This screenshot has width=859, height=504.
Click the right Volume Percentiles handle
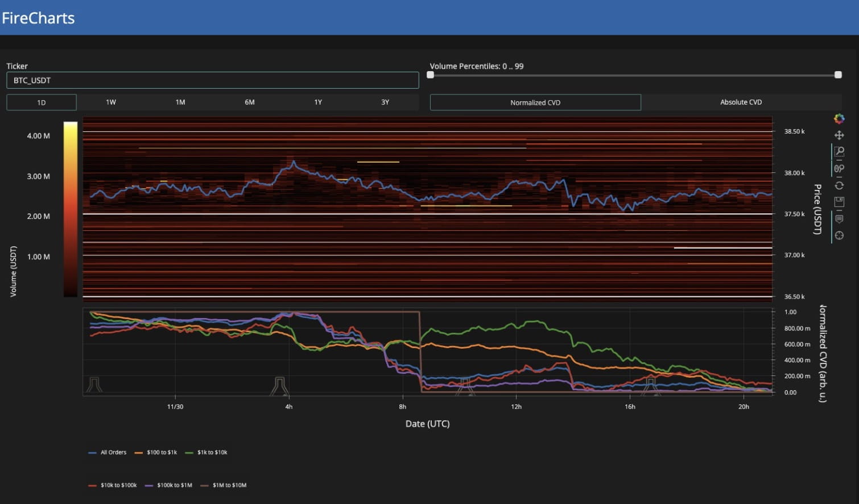click(x=837, y=75)
